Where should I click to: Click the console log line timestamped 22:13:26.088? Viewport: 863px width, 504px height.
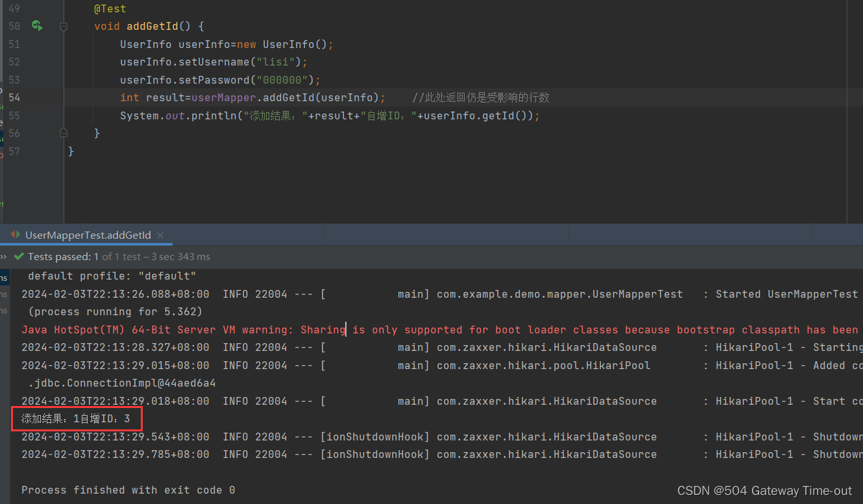440,294
